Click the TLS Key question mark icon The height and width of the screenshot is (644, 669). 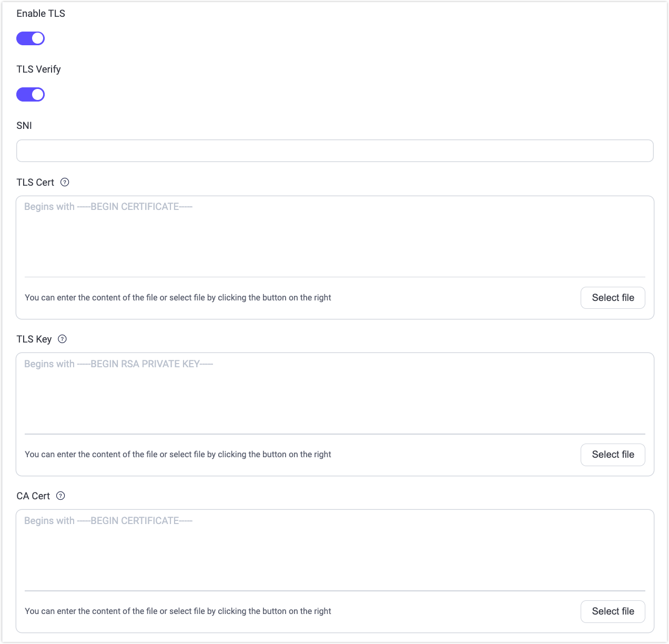[62, 339]
